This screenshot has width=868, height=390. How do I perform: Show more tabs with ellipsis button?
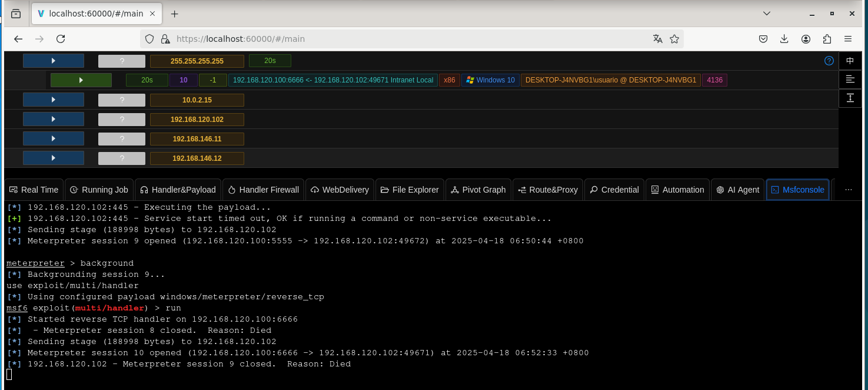pos(848,190)
